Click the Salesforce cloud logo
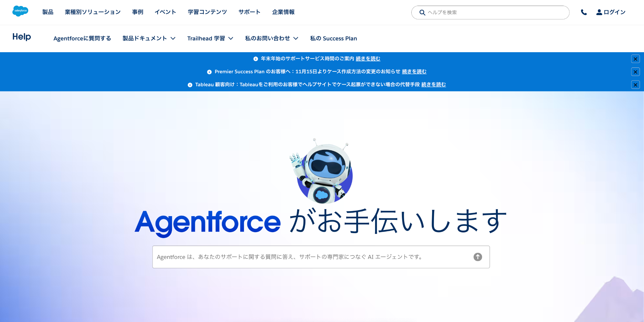The image size is (644, 322). tap(20, 11)
